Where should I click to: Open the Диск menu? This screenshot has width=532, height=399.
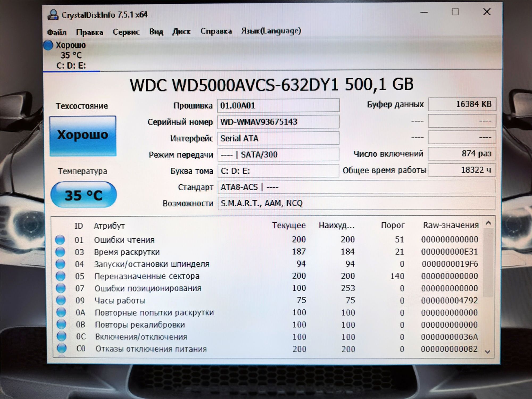pos(181,32)
